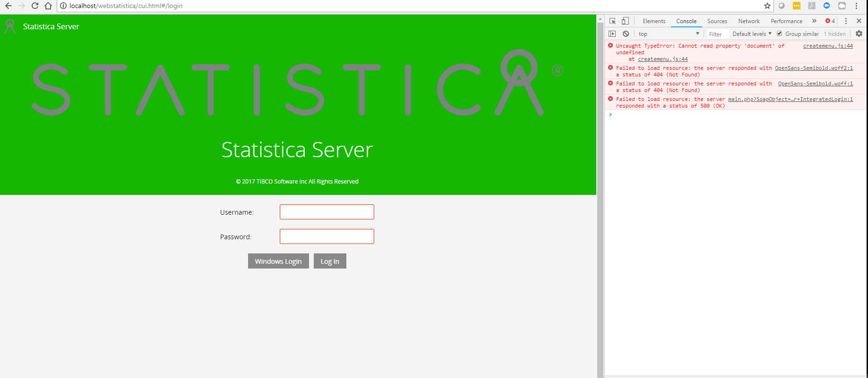The width and height of the screenshot is (868, 378).
Task: Go back with the browser back arrow
Action: pos(9,6)
